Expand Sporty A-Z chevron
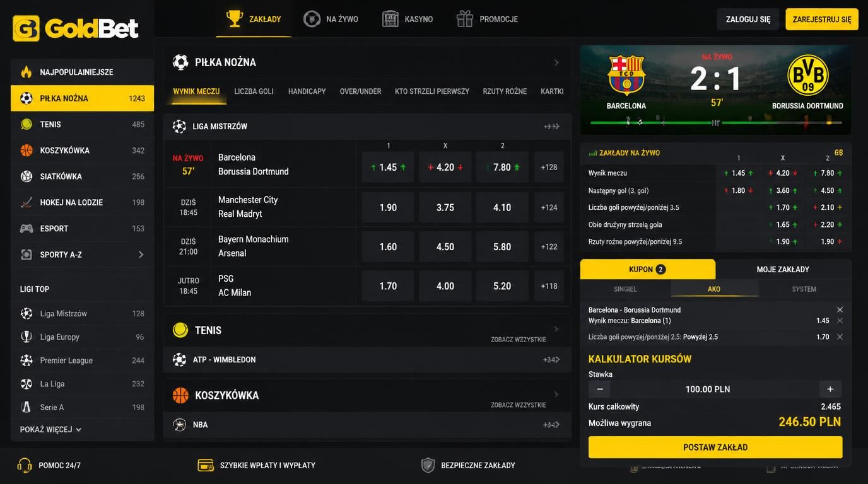Screen dimensions: 868x484 click(x=141, y=255)
